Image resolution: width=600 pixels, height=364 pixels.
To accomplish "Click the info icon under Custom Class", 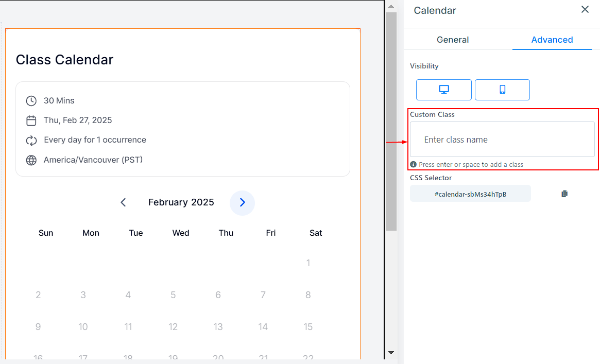I will tap(413, 164).
